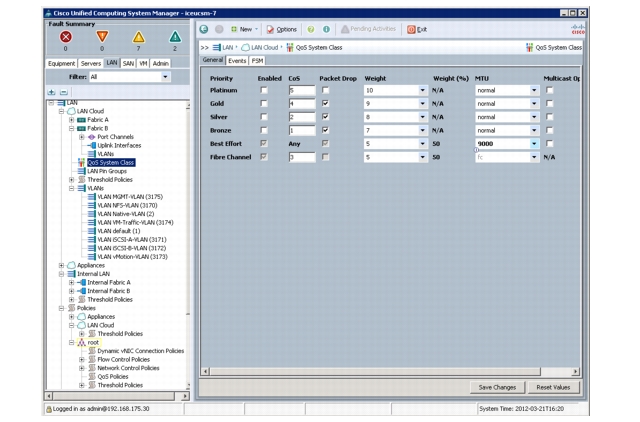Screen dimensions: 640x422
Task: Click the warning faults teal triangle icon
Action: (x=175, y=37)
